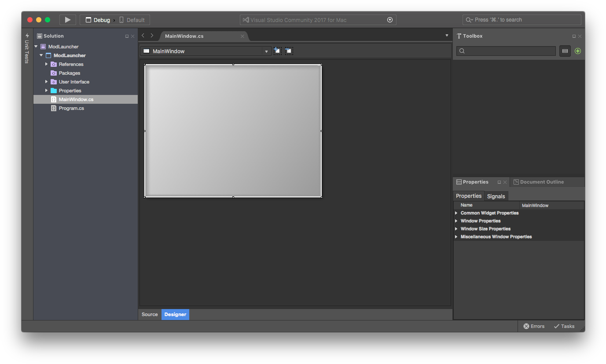Switch to the Signals tab

(496, 196)
